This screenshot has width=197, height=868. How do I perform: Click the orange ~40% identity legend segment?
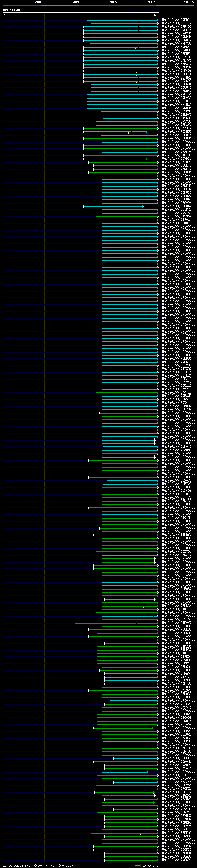tap(60, 6)
